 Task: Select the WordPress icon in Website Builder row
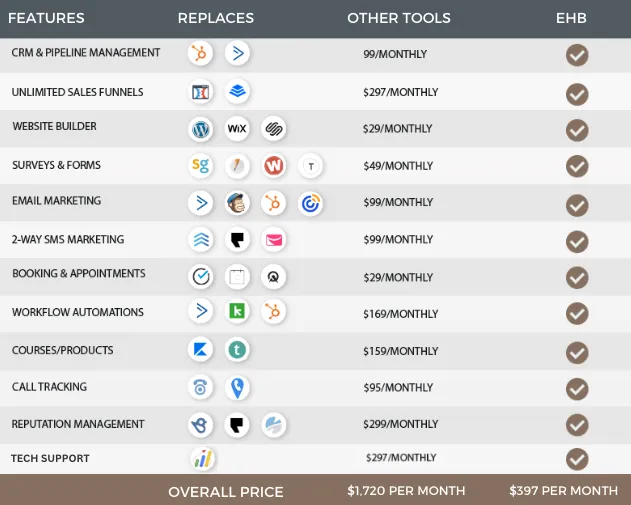tap(200, 129)
